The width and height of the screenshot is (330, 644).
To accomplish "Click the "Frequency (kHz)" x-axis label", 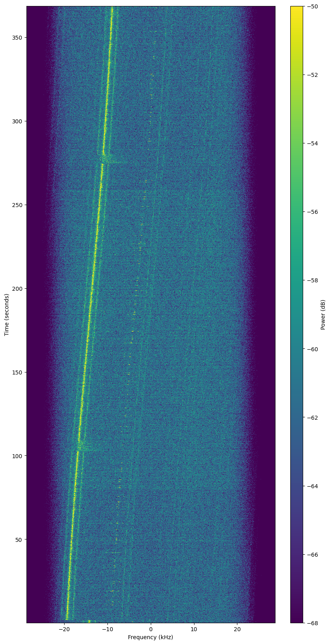I will coord(150,637).
